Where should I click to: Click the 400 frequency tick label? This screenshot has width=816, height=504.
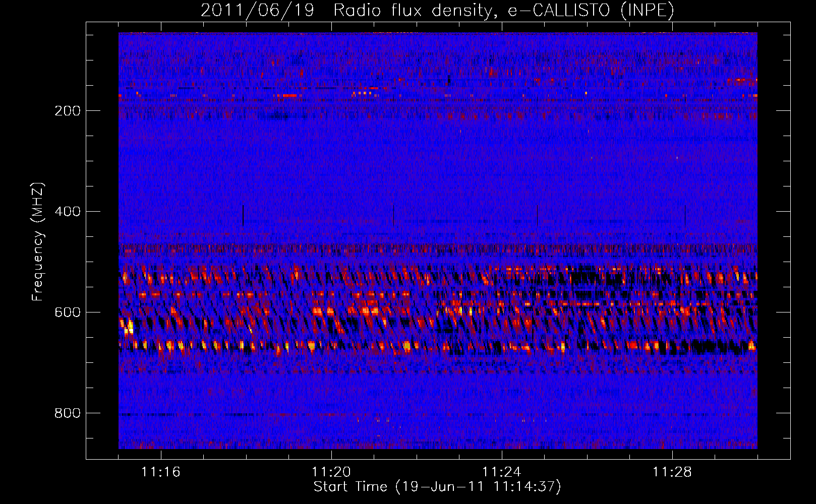[68, 212]
